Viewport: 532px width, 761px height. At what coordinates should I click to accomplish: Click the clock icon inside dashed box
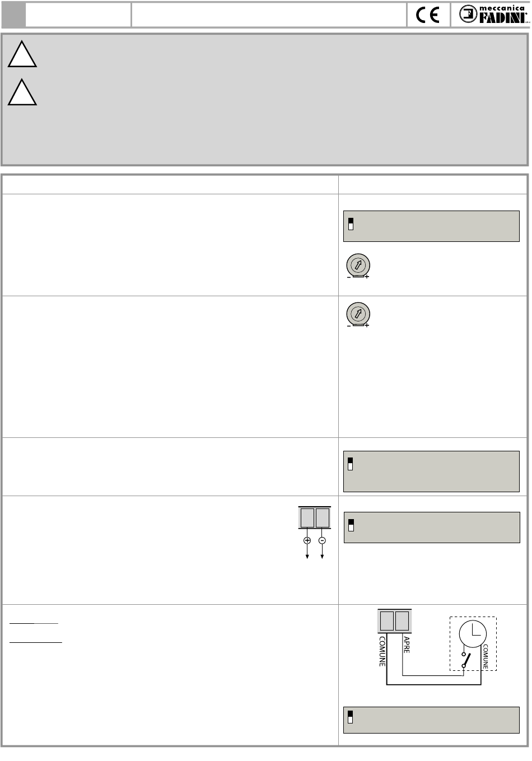pos(473,633)
